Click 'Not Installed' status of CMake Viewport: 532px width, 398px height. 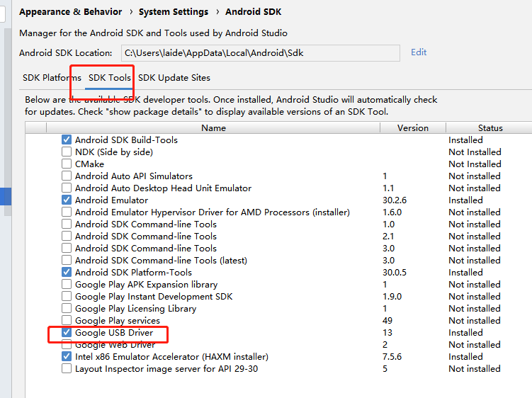(475, 164)
